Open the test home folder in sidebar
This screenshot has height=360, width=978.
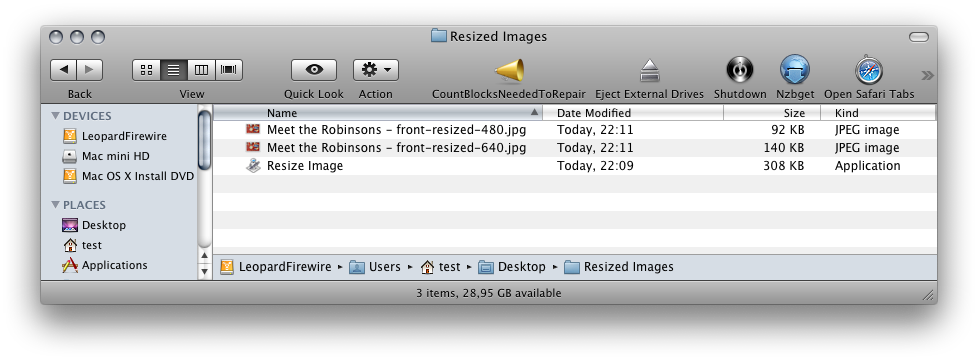[82, 245]
